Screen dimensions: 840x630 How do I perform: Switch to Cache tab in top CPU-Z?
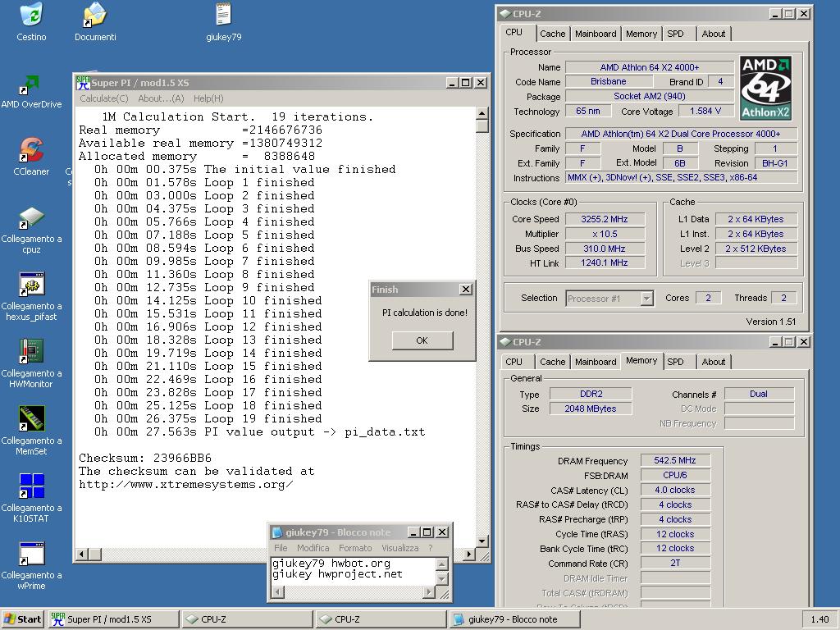click(x=552, y=34)
